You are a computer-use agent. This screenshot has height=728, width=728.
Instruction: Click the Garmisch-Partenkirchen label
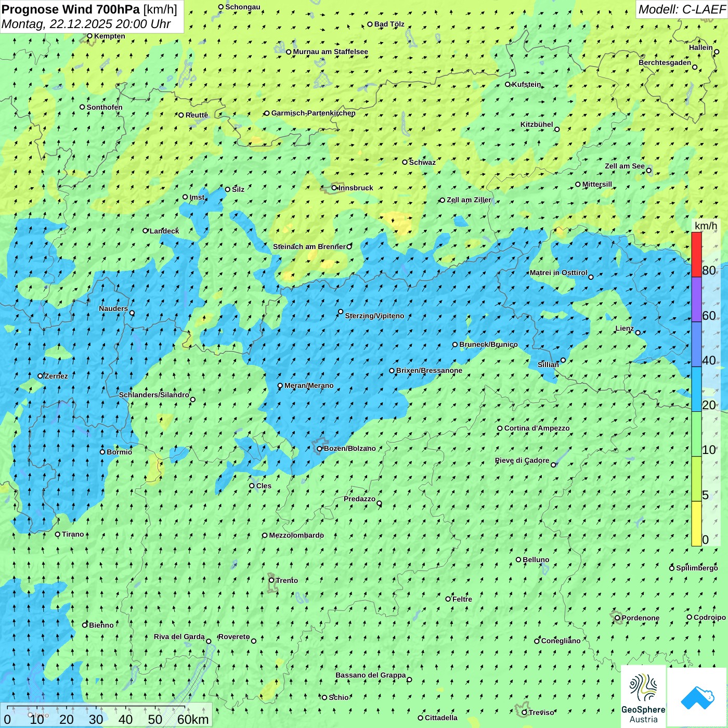click(x=314, y=113)
